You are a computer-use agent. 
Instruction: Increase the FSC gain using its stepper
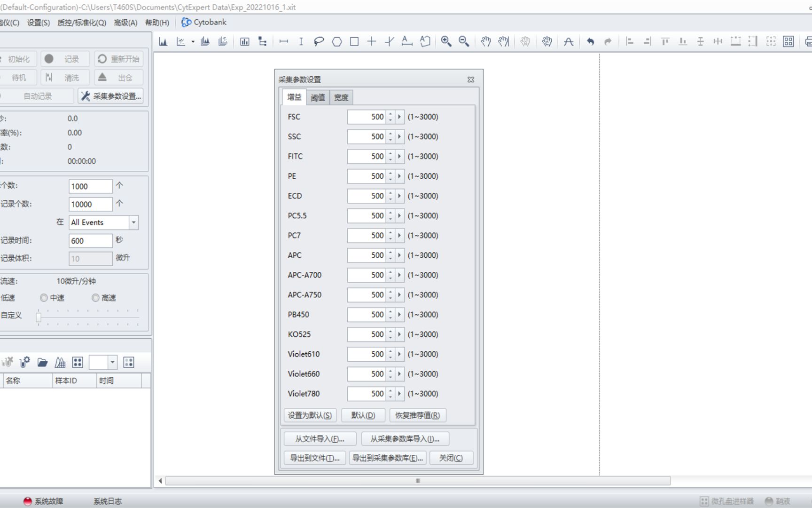pyautogui.click(x=390, y=114)
